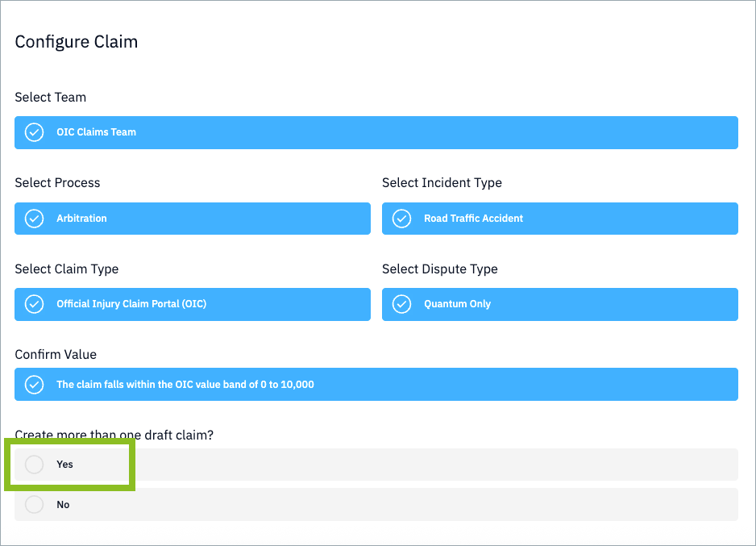
Task: Toggle the Quantum Only dispute type selection
Action: pyautogui.click(x=559, y=304)
